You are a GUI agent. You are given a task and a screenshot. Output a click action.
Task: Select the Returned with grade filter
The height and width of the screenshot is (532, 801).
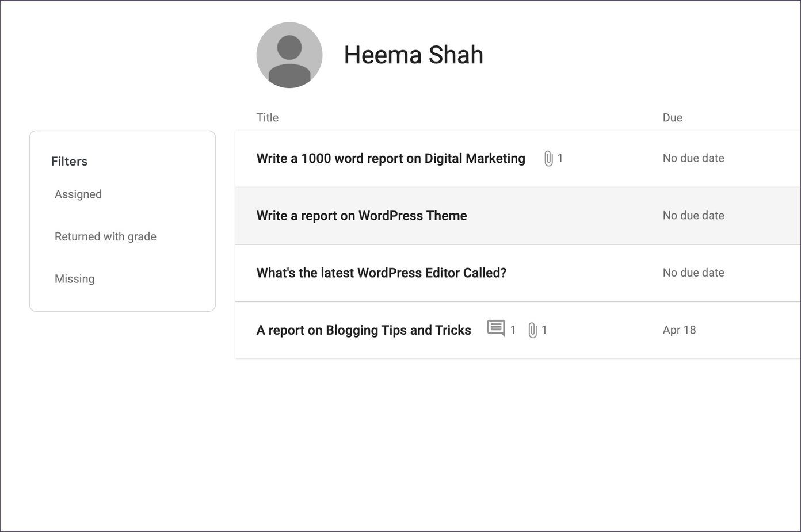[105, 236]
